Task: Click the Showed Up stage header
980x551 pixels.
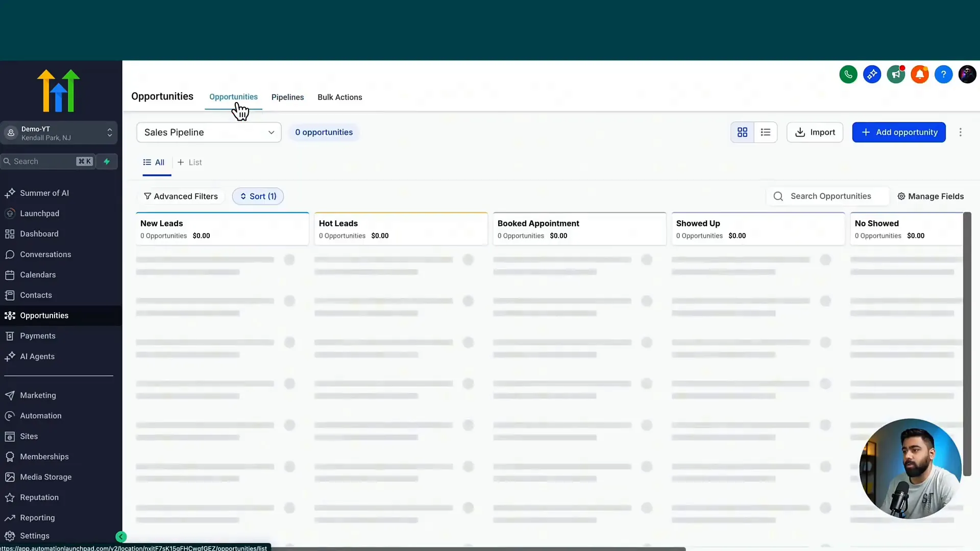Action: tap(758, 229)
